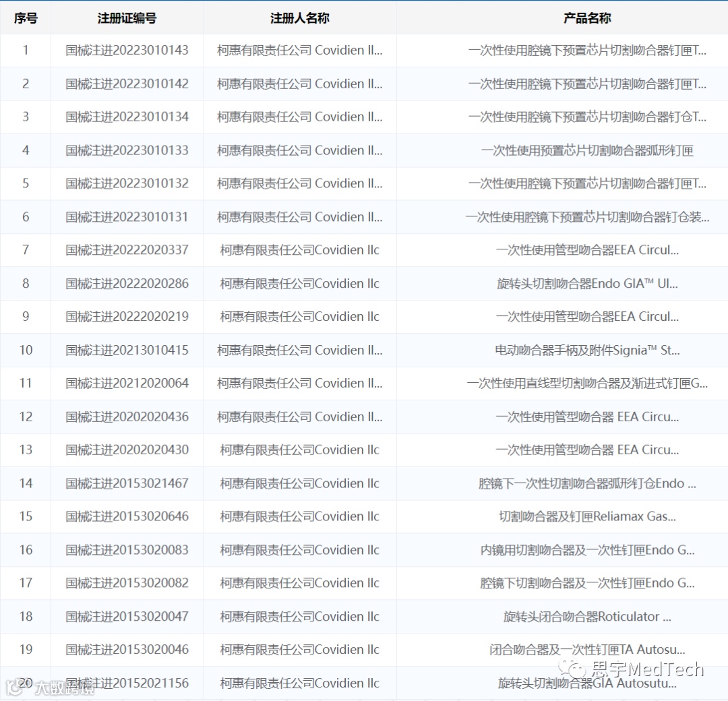Select registration number 国械注进20222020219
The image size is (728, 701).
[x=127, y=317]
